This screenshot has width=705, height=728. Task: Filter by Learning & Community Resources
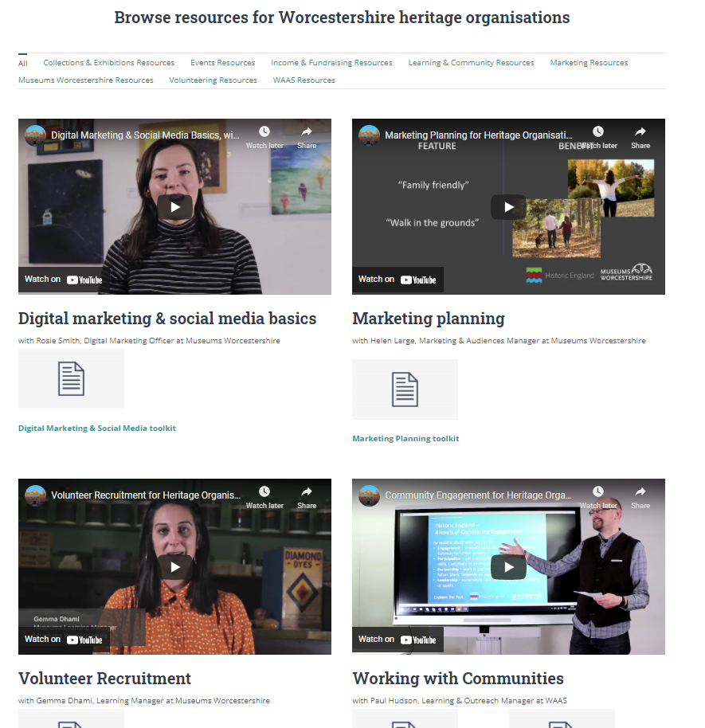click(471, 63)
